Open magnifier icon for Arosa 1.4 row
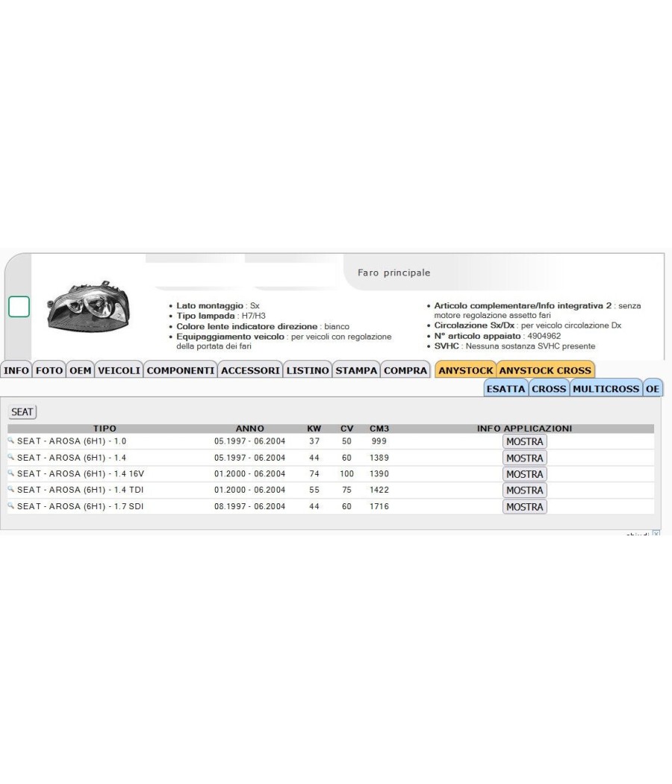Image resolution: width=672 pixels, height=784 pixels. click(10, 457)
